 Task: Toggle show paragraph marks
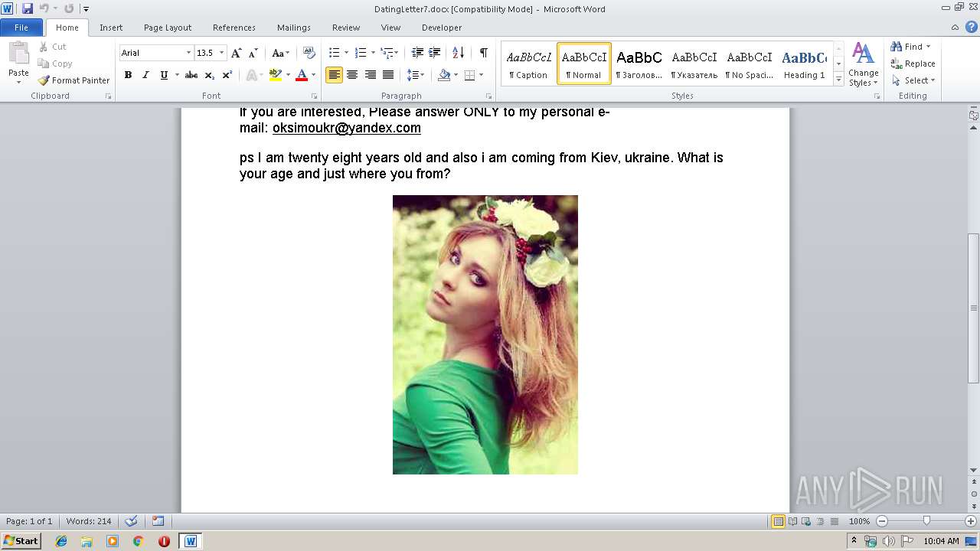483,53
